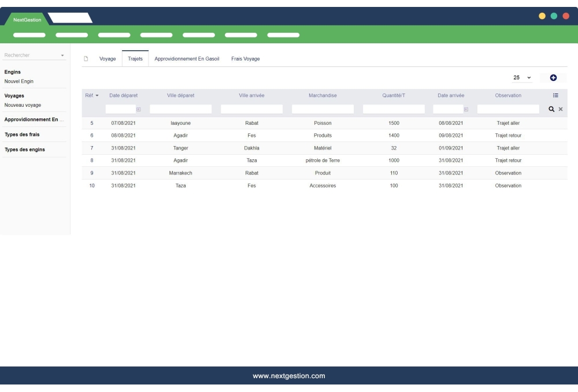578x392 pixels.
Task: Open the Date arrivée calendar picker icon
Action: click(x=465, y=109)
